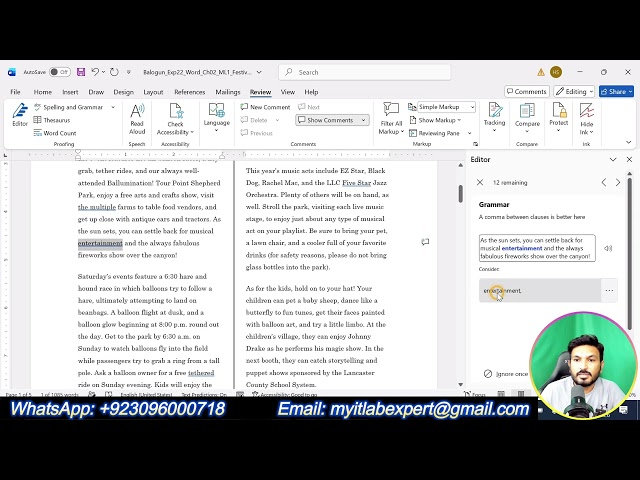This screenshot has height=480, width=640.
Task: Click the warning triangle icon in title bar
Action: point(541,72)
